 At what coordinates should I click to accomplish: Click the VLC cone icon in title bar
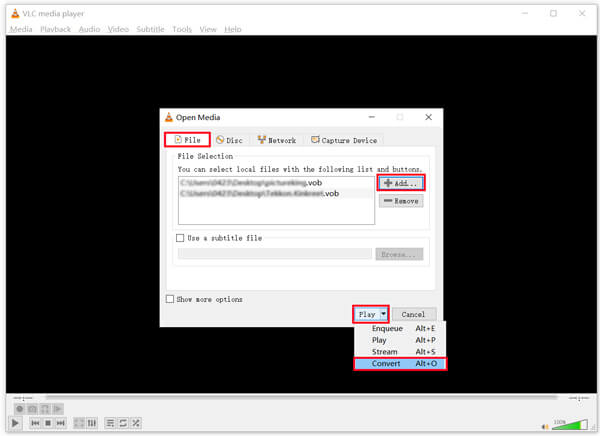[15, 13]
